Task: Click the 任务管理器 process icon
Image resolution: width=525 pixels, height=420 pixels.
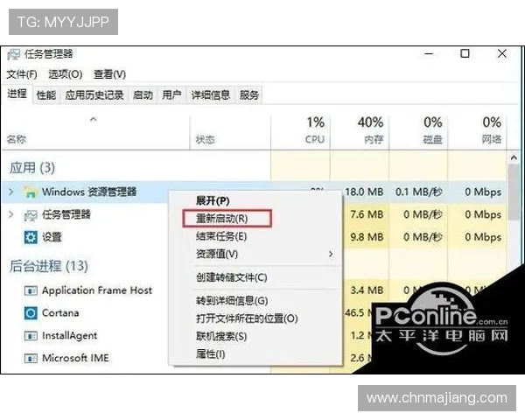Action: [x=30, y=214]
